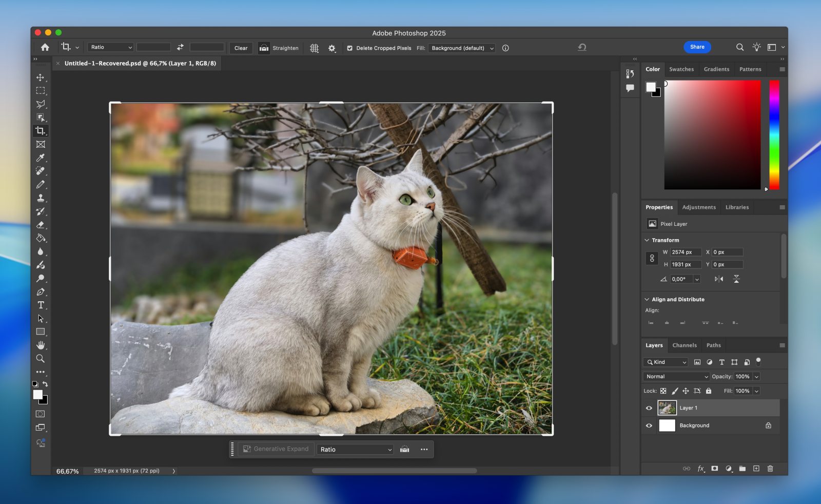Select the Eyedropper tool
The width and height of the screenshot is (821, 504).
pos(40,158)
